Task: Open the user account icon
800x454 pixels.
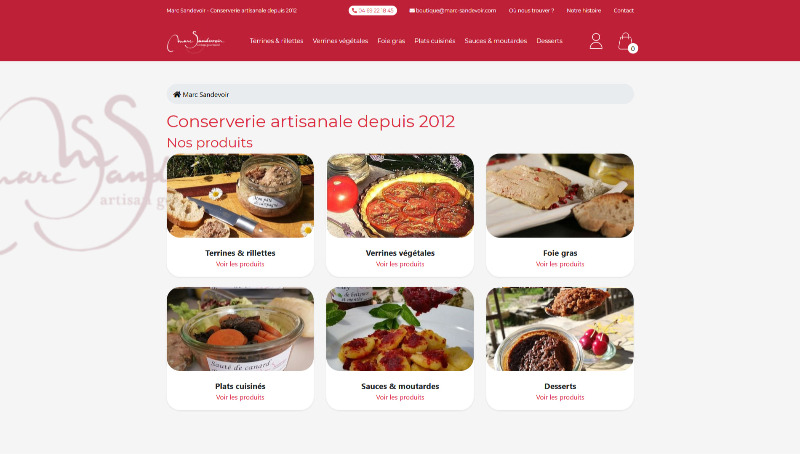Action: (596, 41)
